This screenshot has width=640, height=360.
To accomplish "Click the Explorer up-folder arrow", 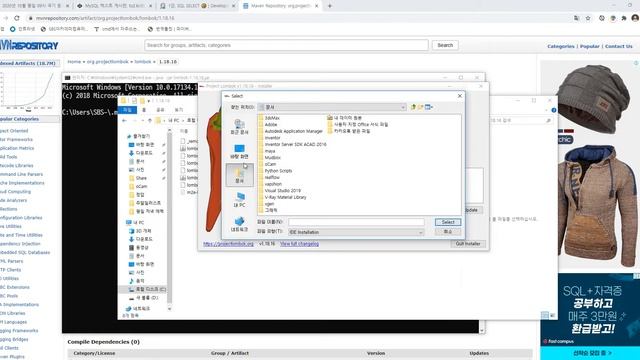I will click(150, 120).
